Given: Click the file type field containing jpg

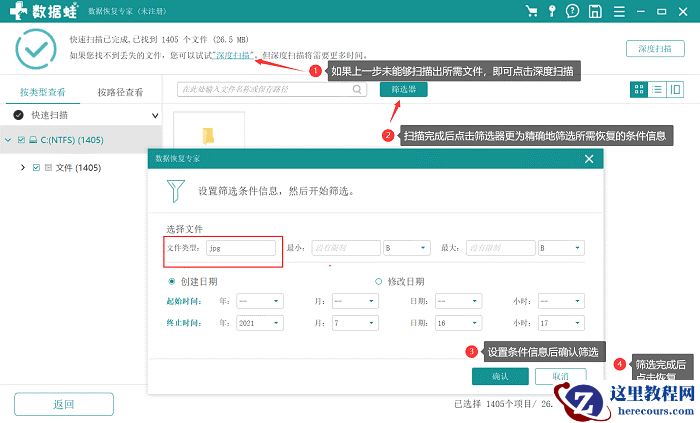Looking at the screenshot, I should coord(241,248).
